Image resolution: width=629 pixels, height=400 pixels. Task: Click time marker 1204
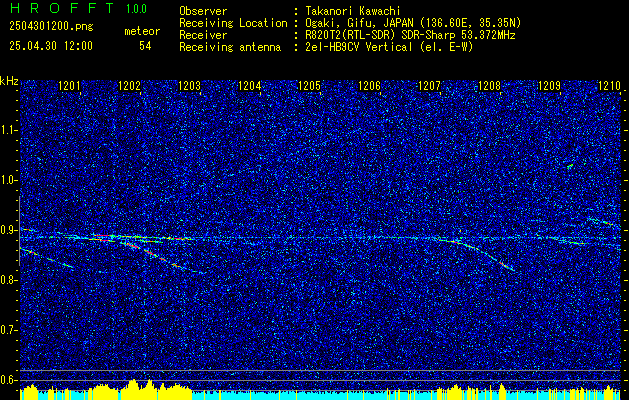250,85
